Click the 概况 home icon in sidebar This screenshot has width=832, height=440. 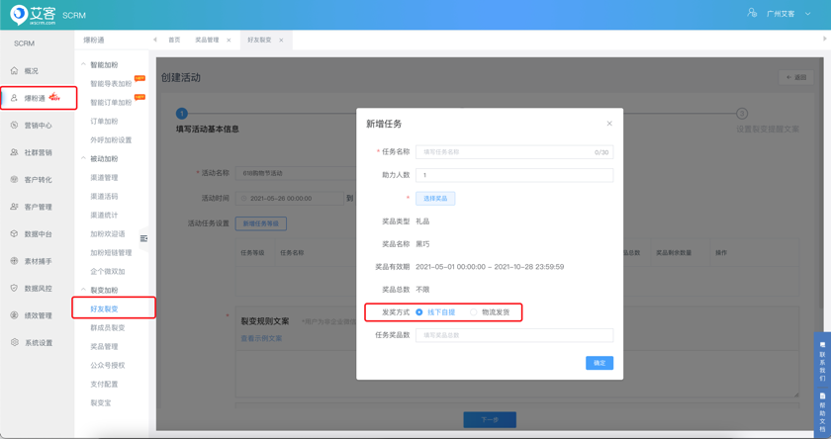[14, 71]
